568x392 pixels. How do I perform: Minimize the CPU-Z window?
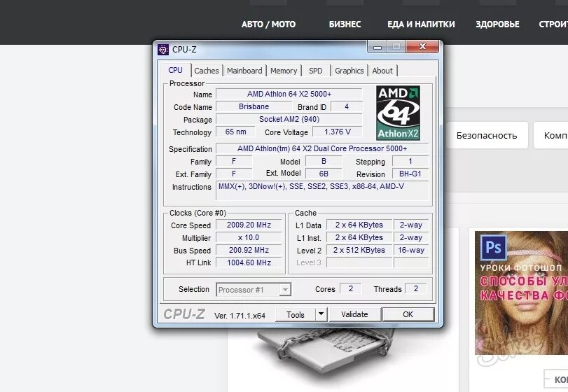point(377,47)
